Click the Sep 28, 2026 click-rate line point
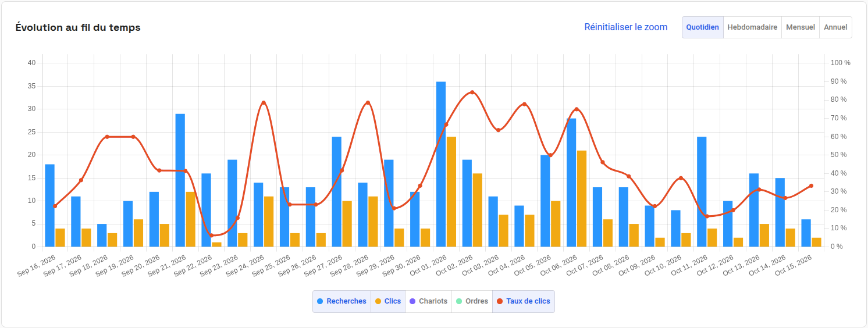The height and width of the screenshot is (328, 868). [368, 103]
